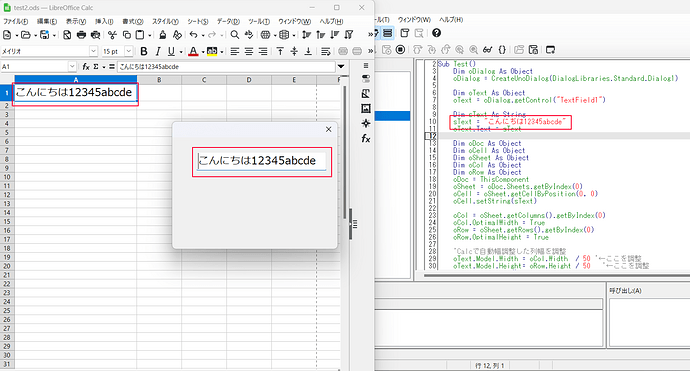Click the Find Parentheses braces icon

point(502,50)
